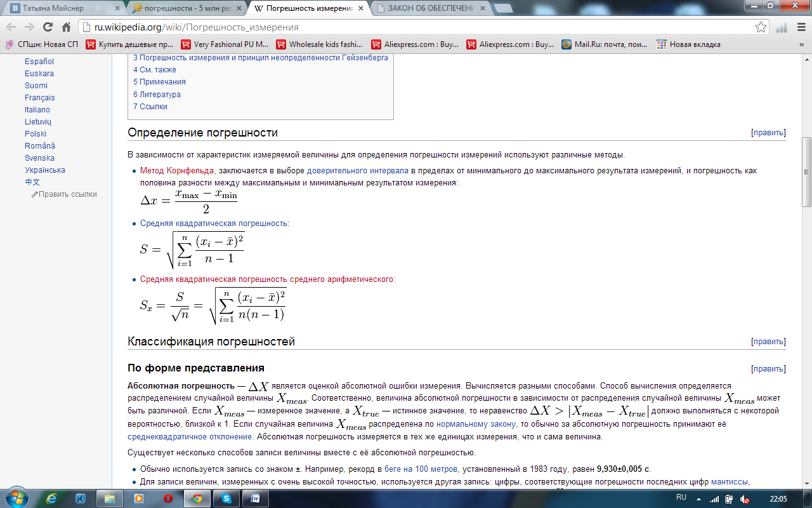Switch to Suomi language version
Screen dimensions: 812x508
[36, 86]
